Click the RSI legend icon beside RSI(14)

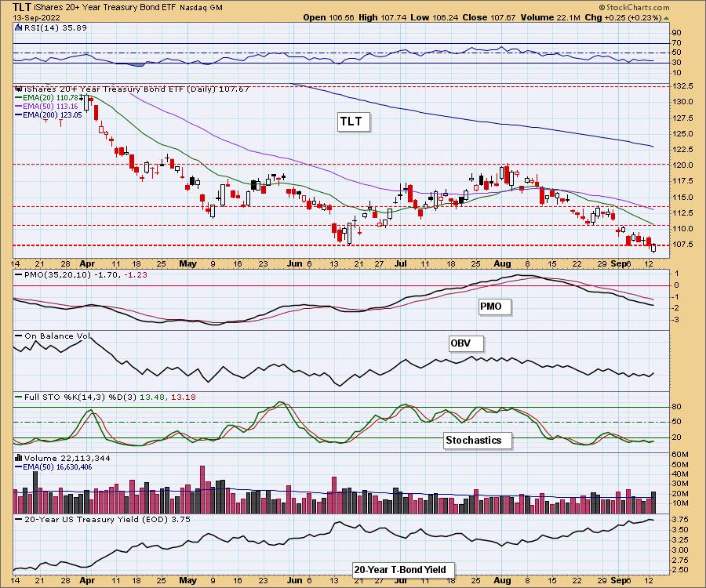point(19,27)
